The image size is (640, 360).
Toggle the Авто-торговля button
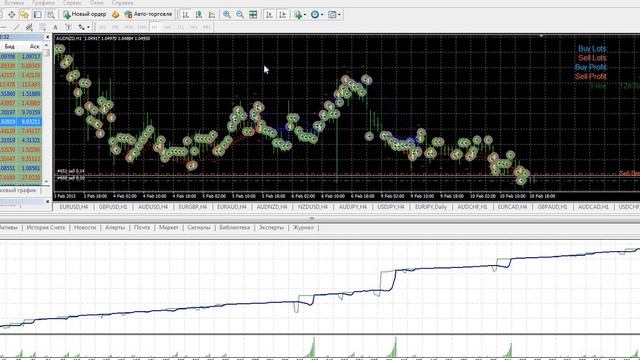click(148, 14)
